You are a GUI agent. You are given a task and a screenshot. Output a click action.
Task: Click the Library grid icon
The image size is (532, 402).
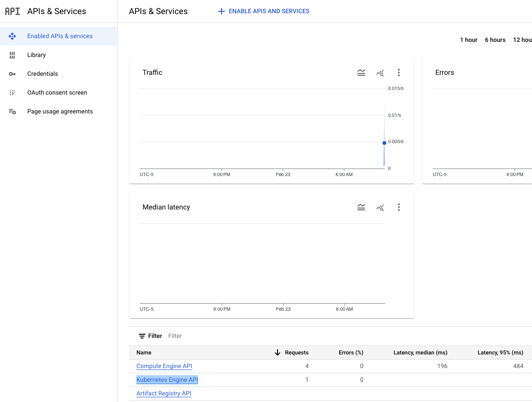coord(12,55)
